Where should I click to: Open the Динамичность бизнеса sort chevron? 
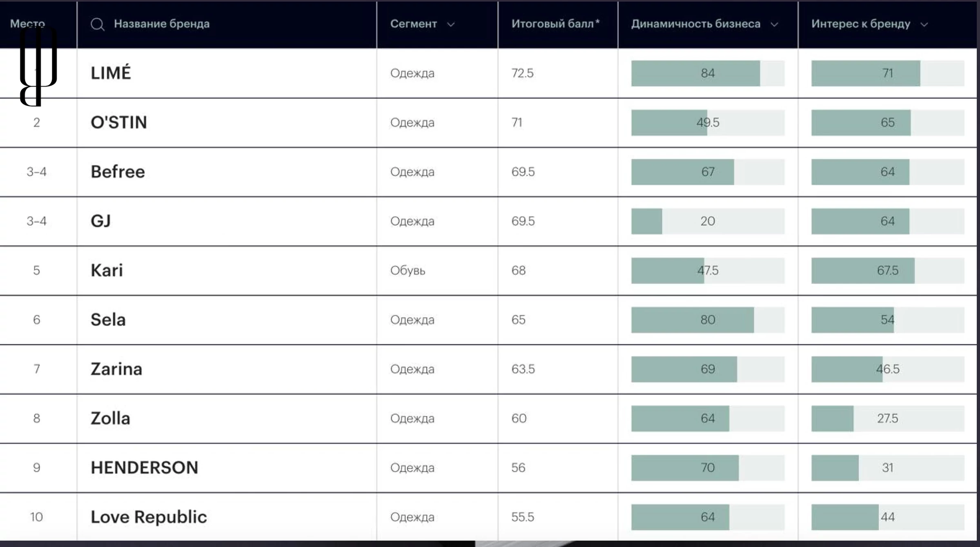pyautogui.click(x=774, y=24)
